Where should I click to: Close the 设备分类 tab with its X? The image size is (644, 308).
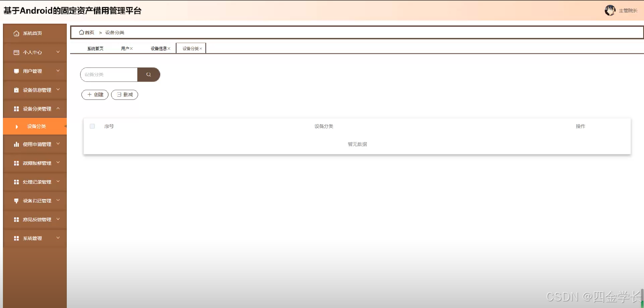(x=201, y=48)
